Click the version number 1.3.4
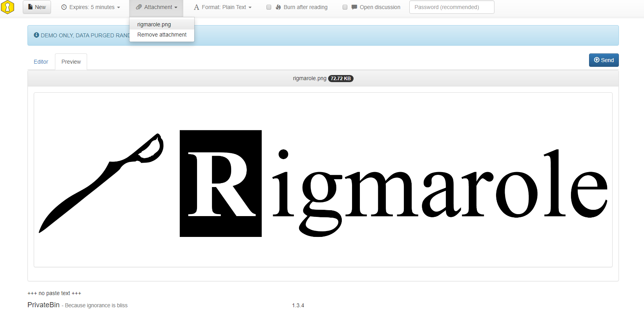Screen dimensions: 644x310 298,305
